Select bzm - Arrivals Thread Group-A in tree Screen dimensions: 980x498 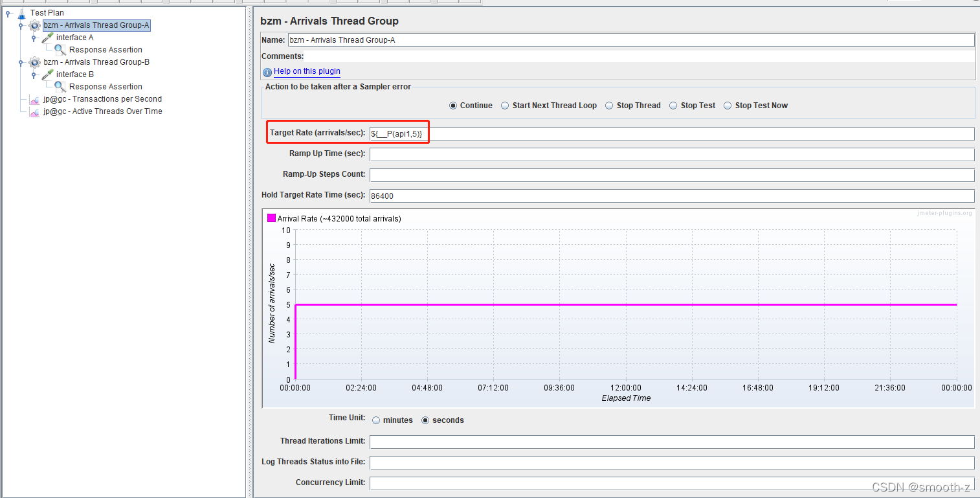click(96, 25)
